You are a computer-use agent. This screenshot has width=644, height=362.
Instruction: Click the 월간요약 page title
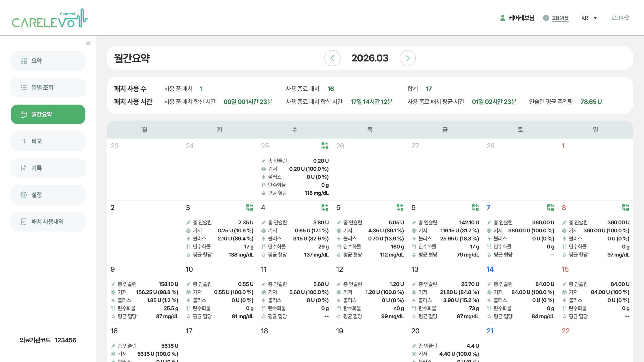[132, 58]
